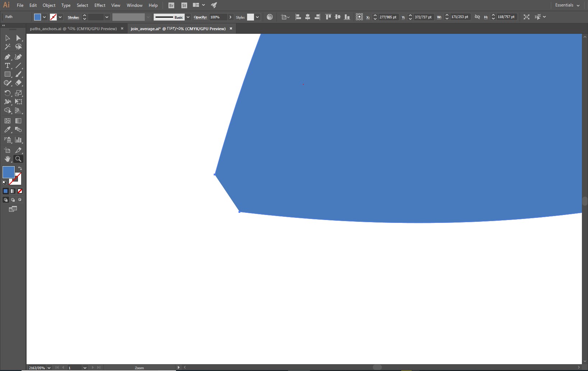Switch to Draw Behind mode
Screen dimensions: 588x371
(x=13, y=200)
